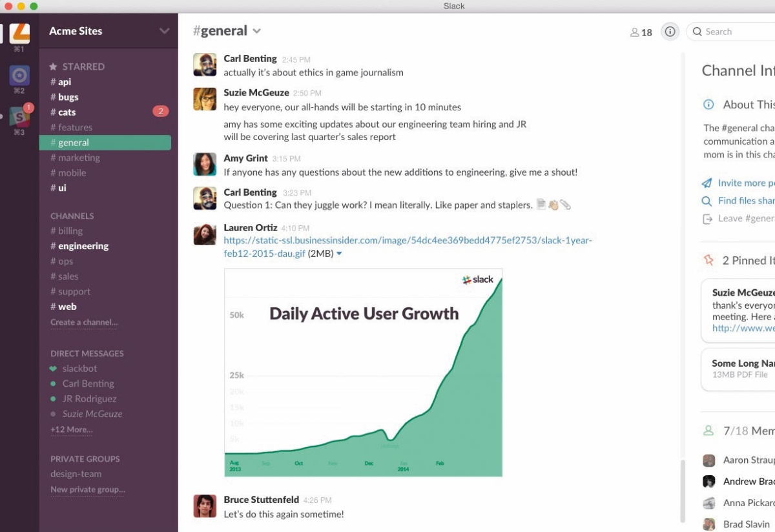Open the businessinsider GIF link
This screenshot has height=532, width=775.
408,247
